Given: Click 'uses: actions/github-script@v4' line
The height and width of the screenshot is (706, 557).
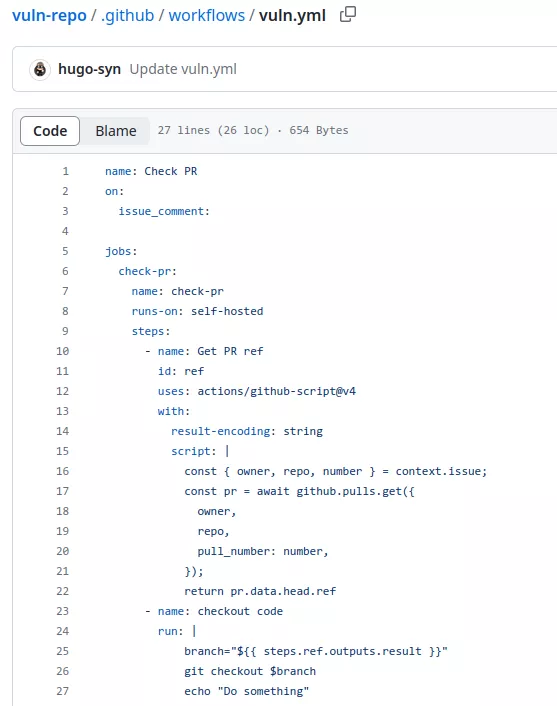Looking at the screenshot, I should click(x=257, y=391).
